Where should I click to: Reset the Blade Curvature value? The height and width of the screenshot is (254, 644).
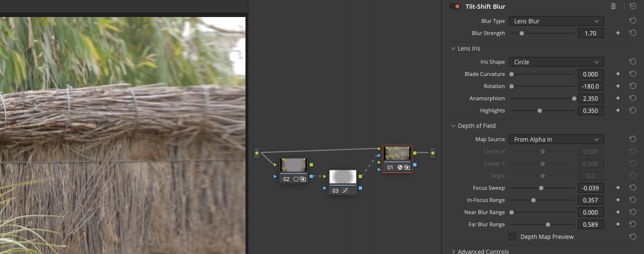click(632, 74)
